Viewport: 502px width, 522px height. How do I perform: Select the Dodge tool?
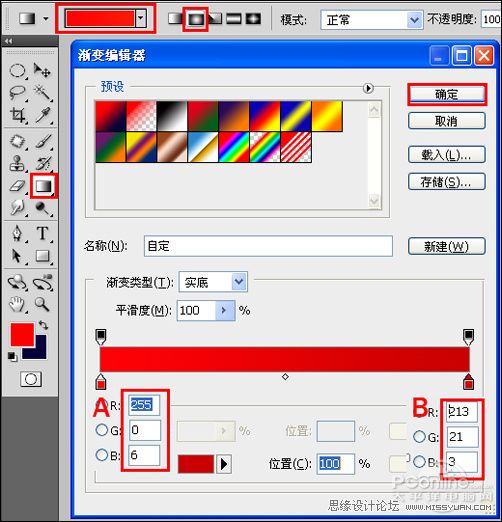(x=43, y=208)
